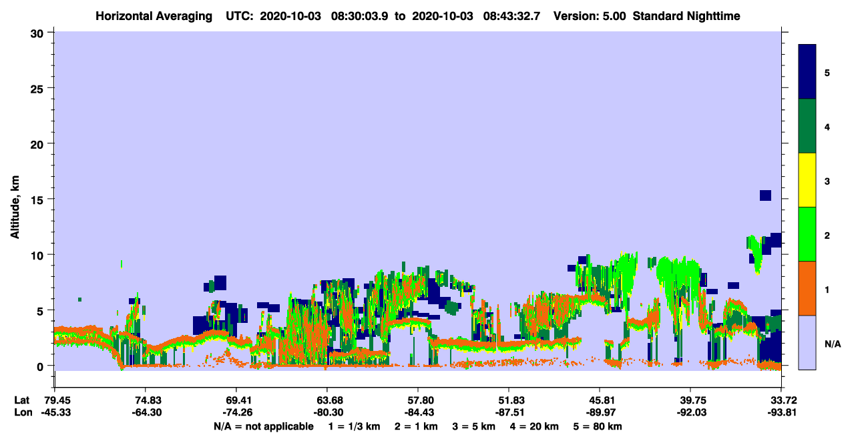
Task: Click the altitude tick label 30
Action: pyautogui.click(x=39, y=33)
